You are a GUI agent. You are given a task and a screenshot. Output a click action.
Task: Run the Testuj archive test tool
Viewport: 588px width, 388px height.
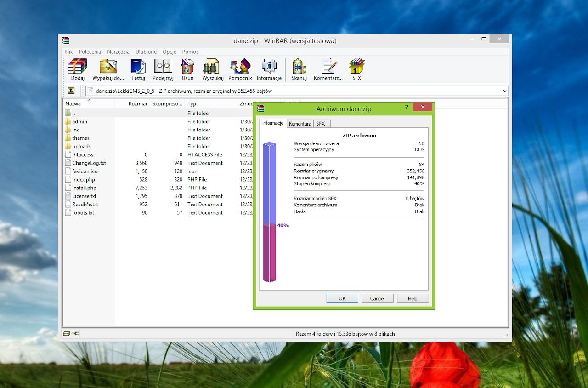coord(138,67)
